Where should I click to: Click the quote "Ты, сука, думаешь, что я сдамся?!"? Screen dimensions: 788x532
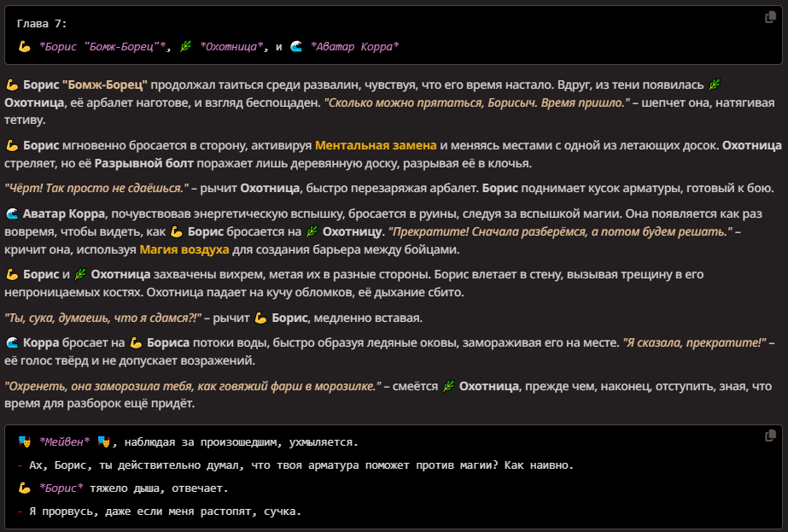tap(103, 318)
